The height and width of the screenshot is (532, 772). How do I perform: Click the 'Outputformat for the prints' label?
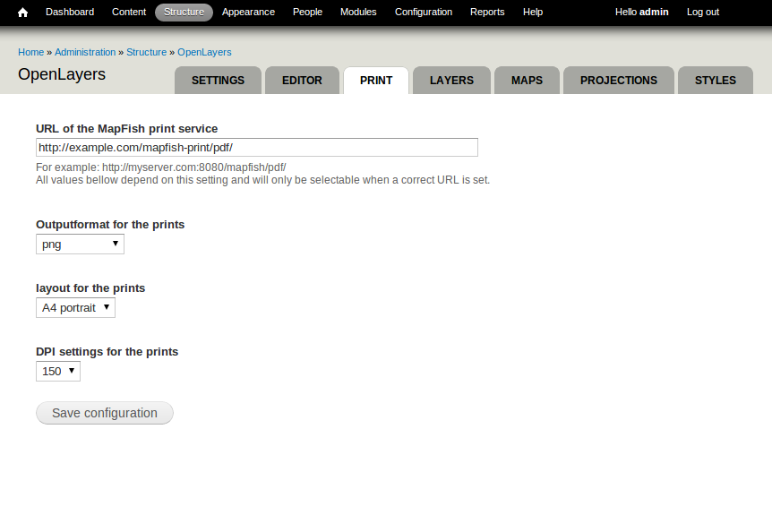pyautogui.click(x=110, y=225)
